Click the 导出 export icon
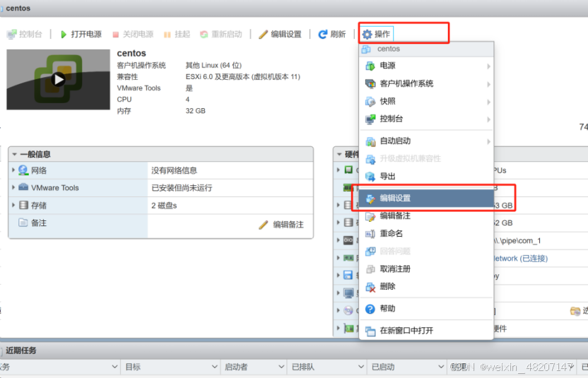Screen dimensions: 588x378 tap(370, 176)
